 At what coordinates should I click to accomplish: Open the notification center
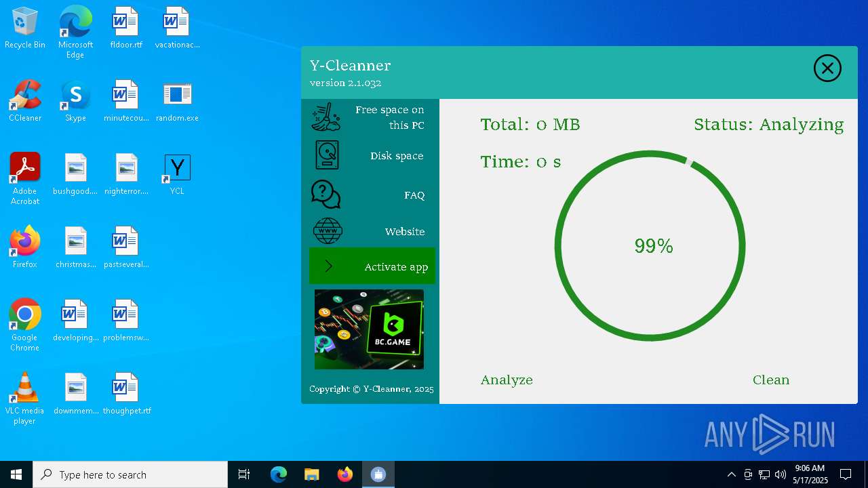(846, 474)
